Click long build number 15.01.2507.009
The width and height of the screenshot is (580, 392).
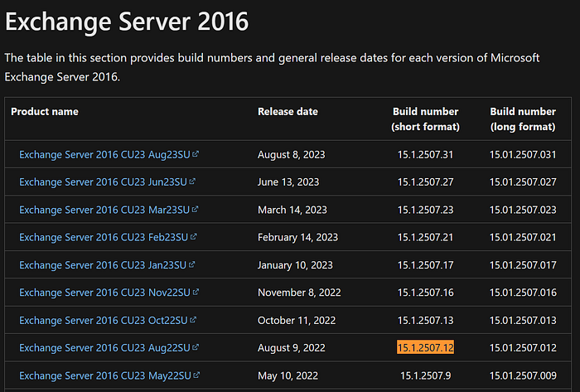523,375
